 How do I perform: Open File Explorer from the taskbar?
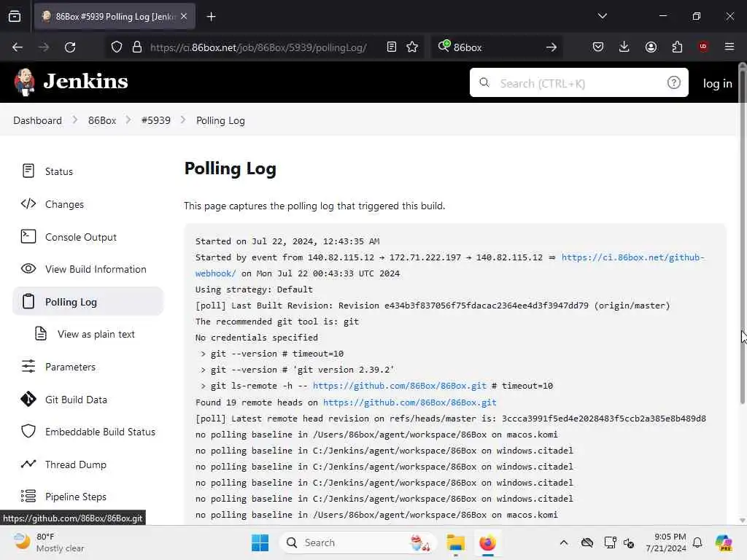pos(455,542)
